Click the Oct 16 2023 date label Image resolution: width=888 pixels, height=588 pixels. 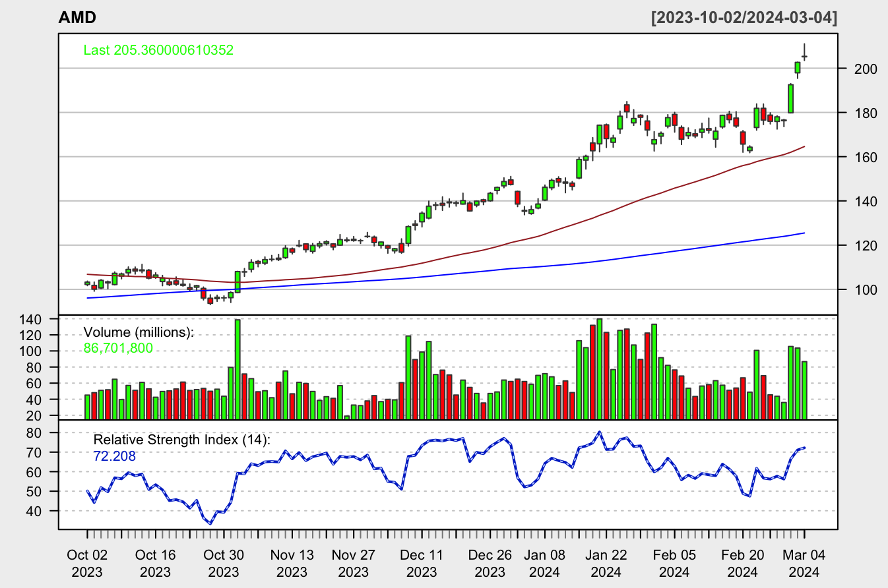tap(155, 562)
